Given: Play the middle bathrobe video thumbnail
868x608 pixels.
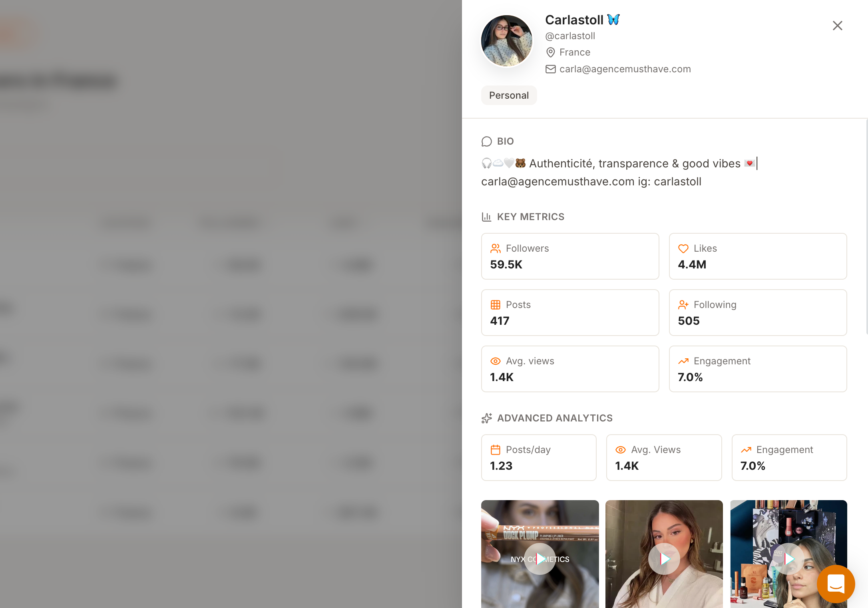Looking at the screenshot, I should (x=664, y=558).
